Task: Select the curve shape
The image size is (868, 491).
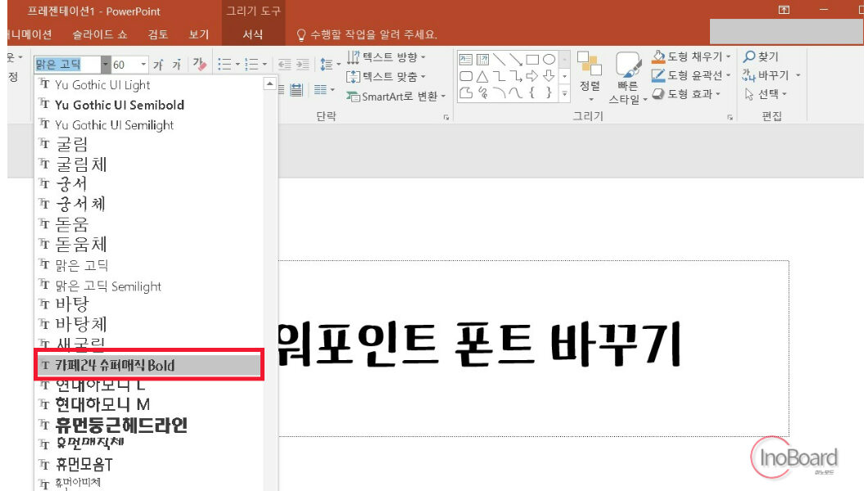Action: click(x=516, y=92)
